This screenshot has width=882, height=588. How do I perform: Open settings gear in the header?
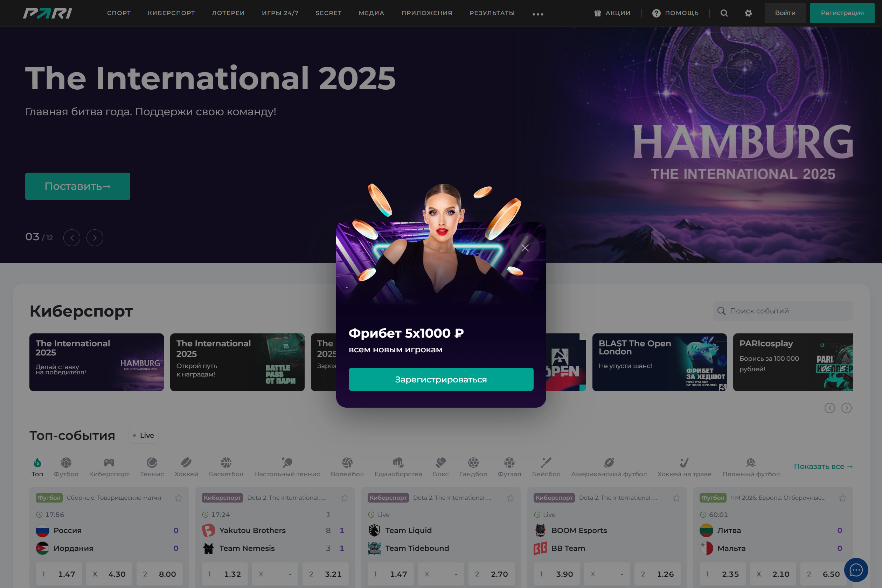coord(748,13)
